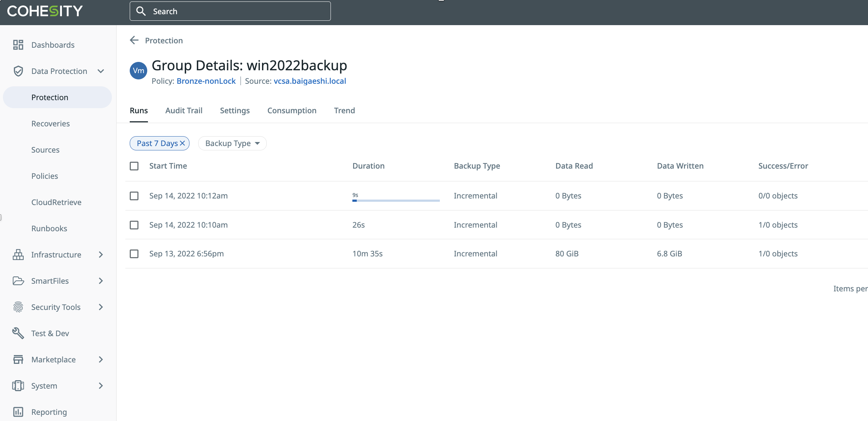The height and width of the screenshot is (421, 868).
Task: Click the Infrastructure icon
Action: click(x=18, y=255)
